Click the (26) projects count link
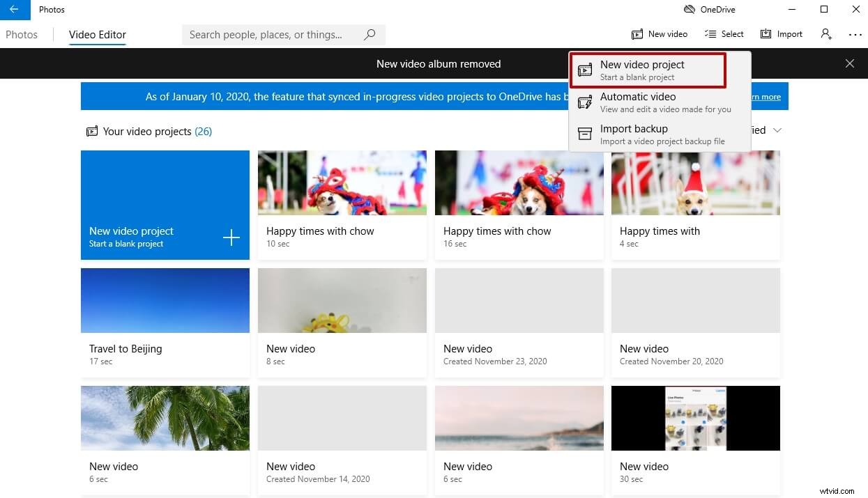 (x=203, y=131)
